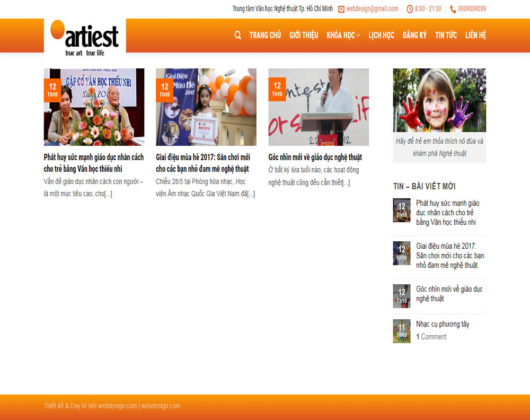The image size is (530, 420).
Task: Click the envelope email icon in top bar
Action: pos(341,9)
